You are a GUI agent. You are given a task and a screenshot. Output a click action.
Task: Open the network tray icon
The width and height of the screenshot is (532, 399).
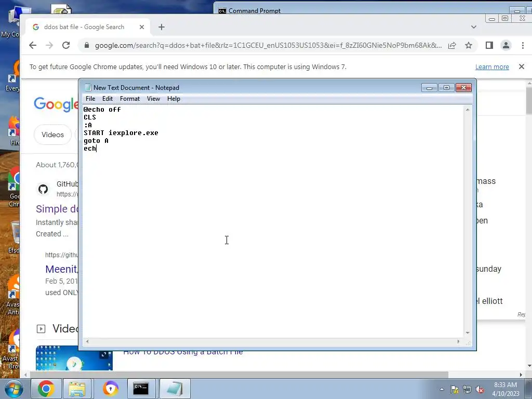tap(467, 390)
